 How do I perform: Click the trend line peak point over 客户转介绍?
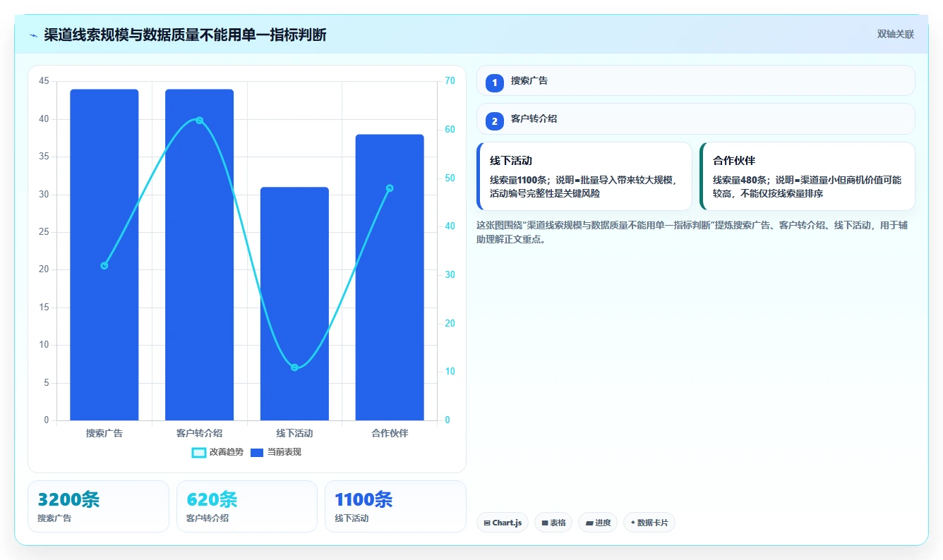(199, 121)
